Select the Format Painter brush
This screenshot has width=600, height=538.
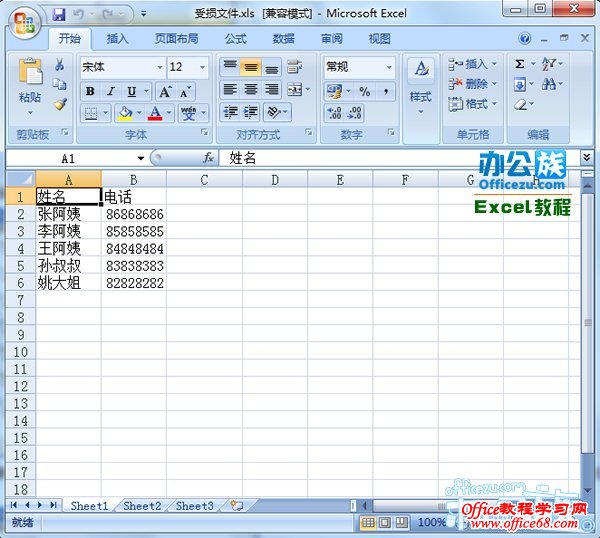pyautogui.click(x=59, y=104)
